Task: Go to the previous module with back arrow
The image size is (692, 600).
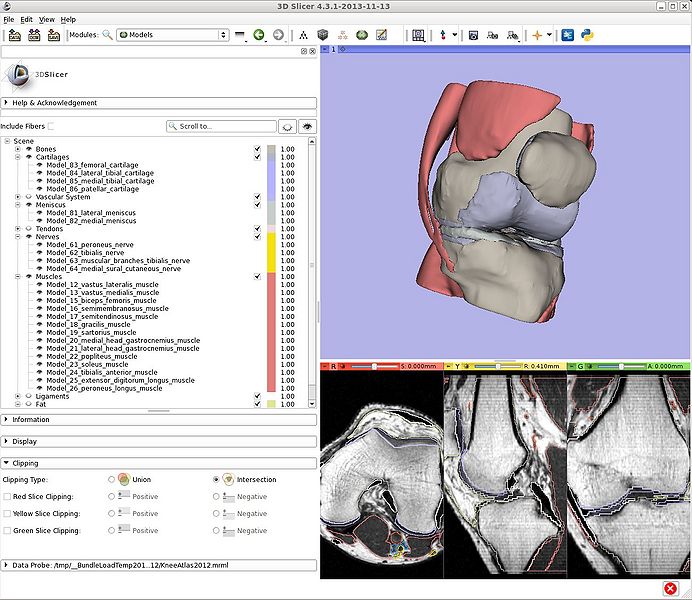Action: coord(259,35)
